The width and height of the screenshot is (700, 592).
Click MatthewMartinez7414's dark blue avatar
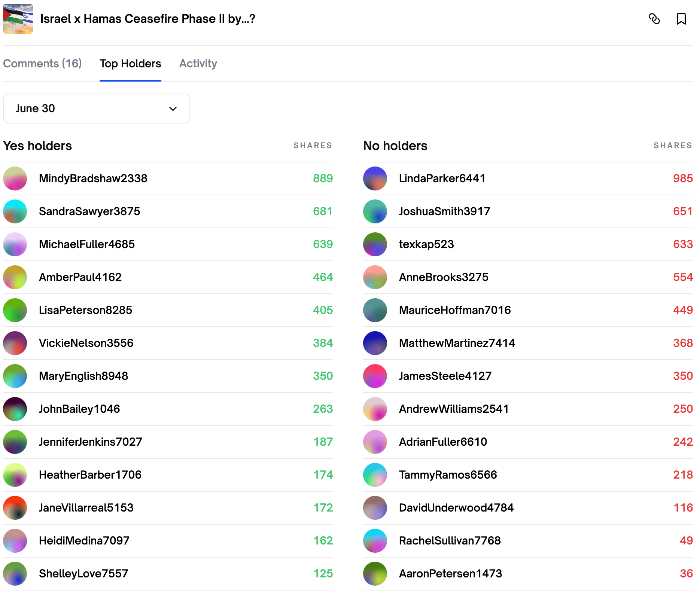coord(375,343)
